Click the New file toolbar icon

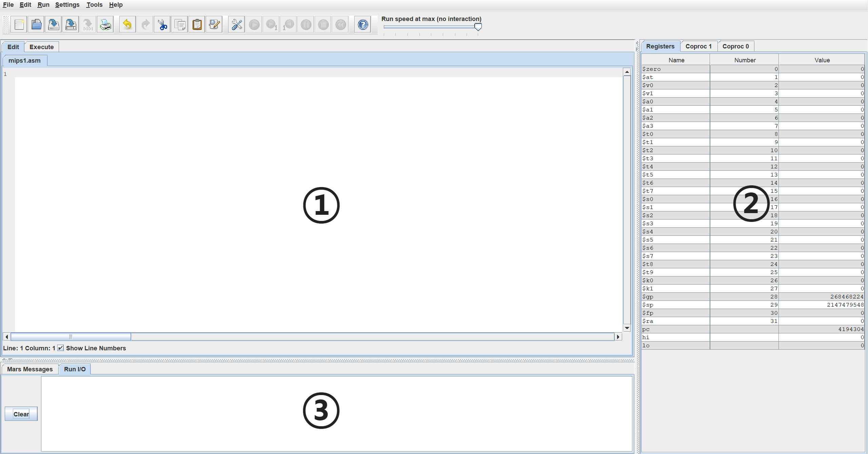point(19,24)
